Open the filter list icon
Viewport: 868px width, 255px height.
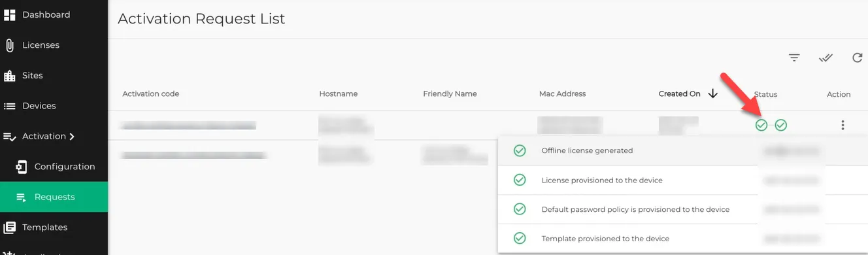[x=794, y=58]
